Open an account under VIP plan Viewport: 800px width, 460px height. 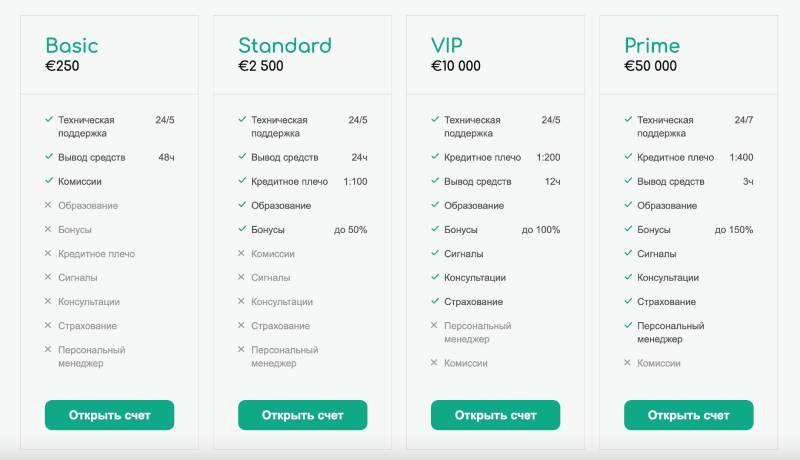click(495, 415)
